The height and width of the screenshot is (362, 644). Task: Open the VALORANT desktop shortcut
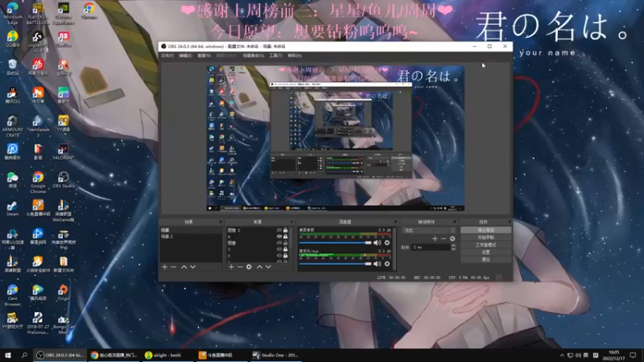click(64, 151)
